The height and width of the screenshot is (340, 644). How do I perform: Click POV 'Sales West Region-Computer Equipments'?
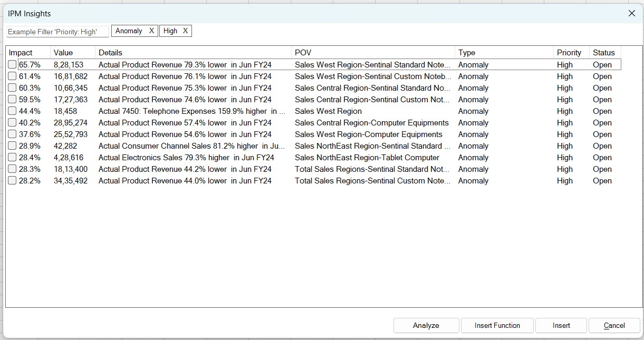pyautogui.click(x=369, y=134)
